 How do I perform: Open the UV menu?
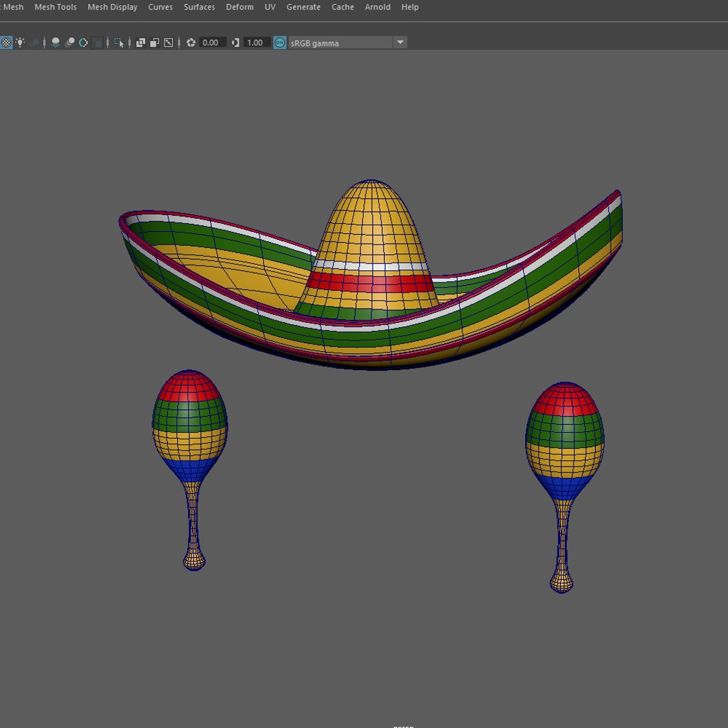click(270, 7)
